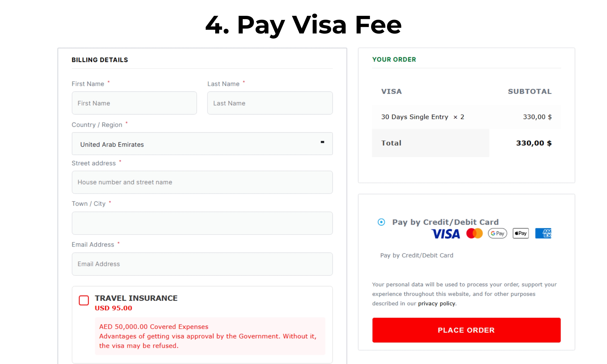Click into the Last Name field
Image resolution: width=607 pixels, height=364 pixels.
[270, 103]
